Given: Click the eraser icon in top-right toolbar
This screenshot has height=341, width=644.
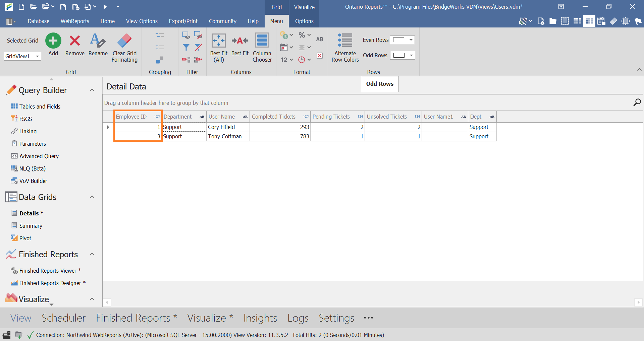Looking at the screenshot, I should [x=613, y=21].
